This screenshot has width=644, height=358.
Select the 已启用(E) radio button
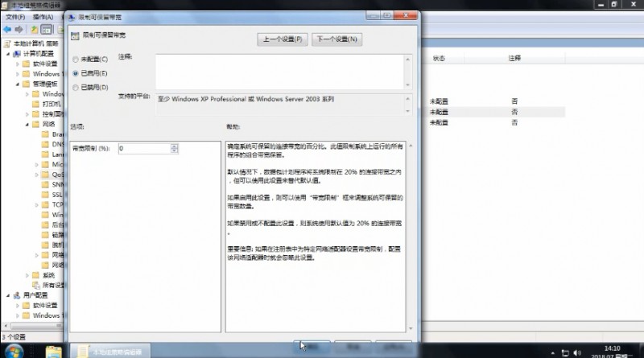[x=75, y=73]
